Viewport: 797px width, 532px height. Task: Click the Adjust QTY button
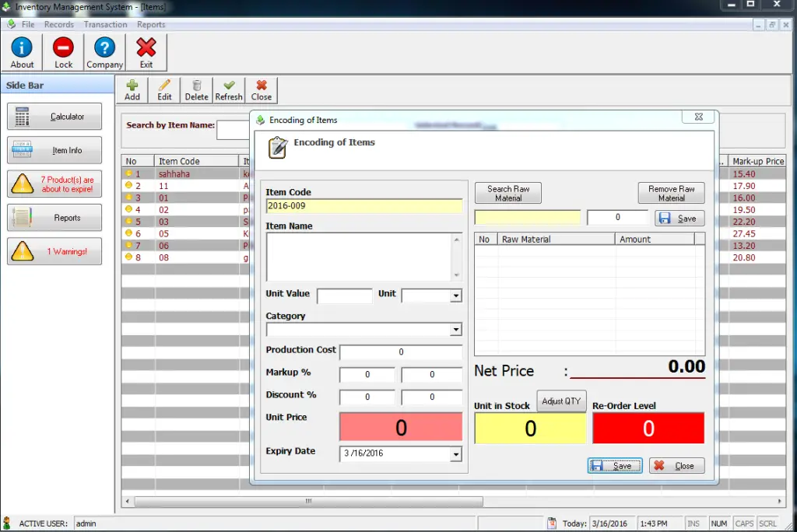click(561, 401)
